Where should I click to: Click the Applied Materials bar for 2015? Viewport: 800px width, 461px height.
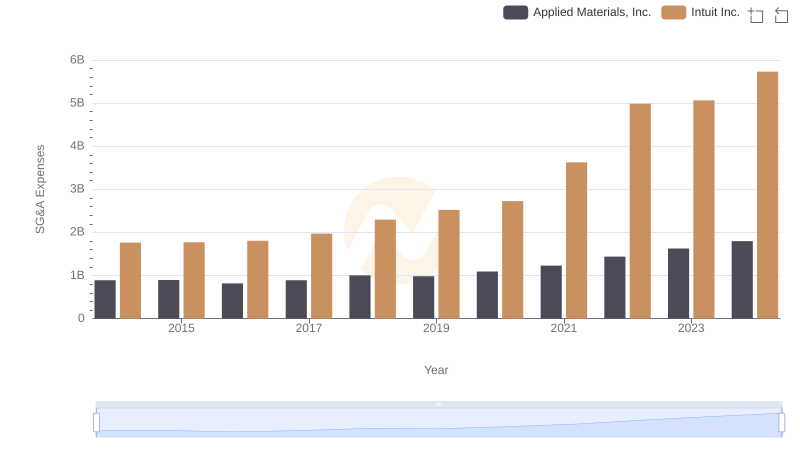168,299
